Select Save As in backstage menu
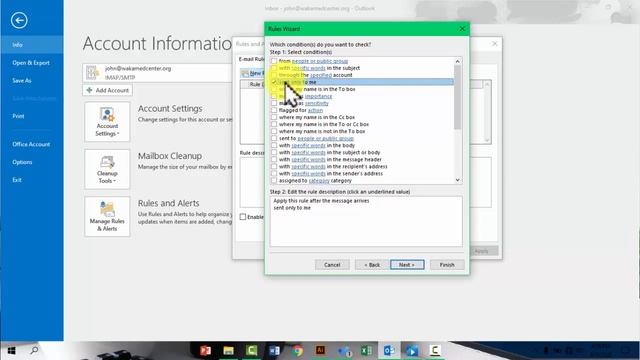This screenshot has width=640, height=360. [32, 80]
